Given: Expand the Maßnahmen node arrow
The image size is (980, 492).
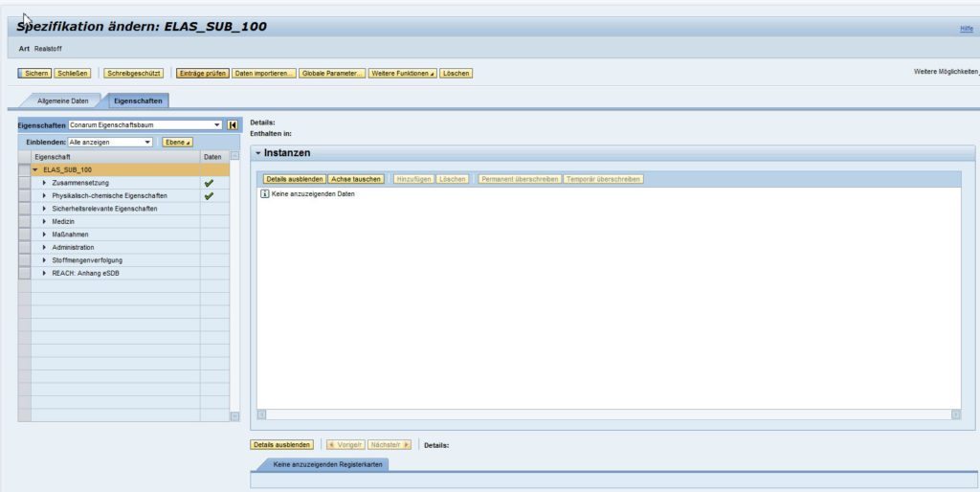Looking at the screenshot, I should pyautogui.click(x=44, y=235).
